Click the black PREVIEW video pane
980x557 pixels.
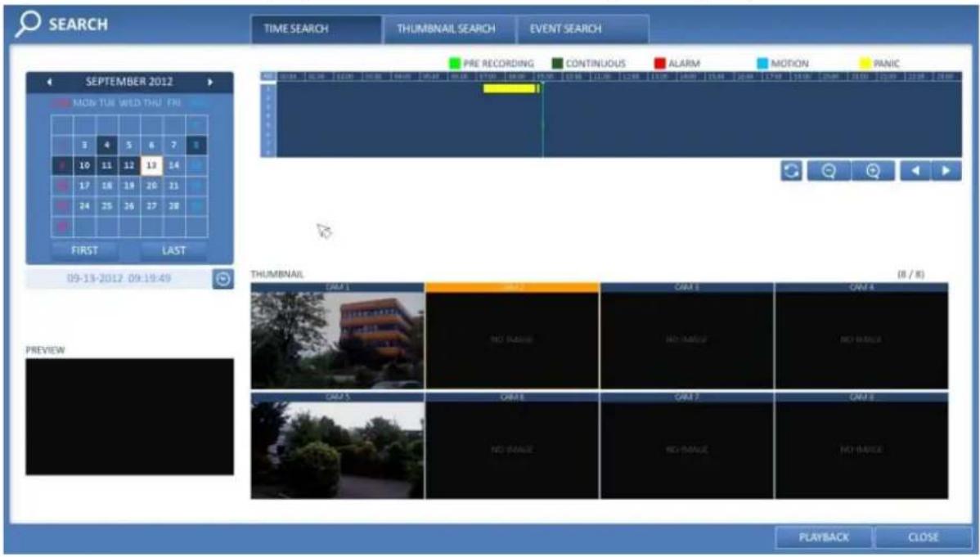(130, 416)
